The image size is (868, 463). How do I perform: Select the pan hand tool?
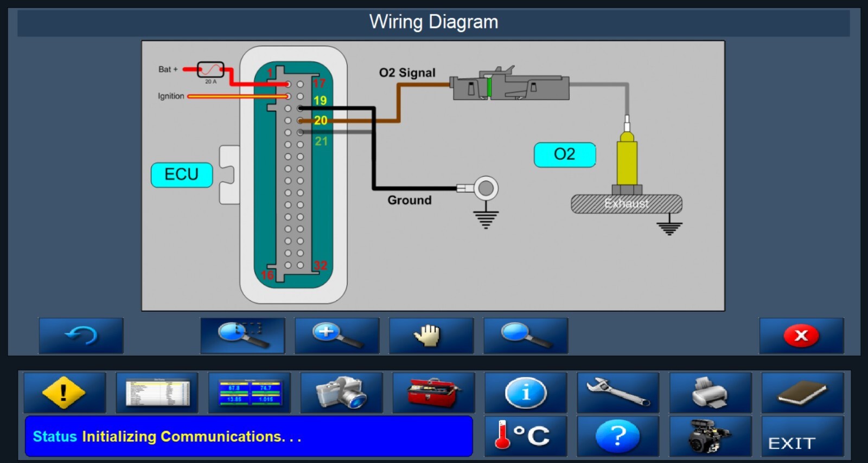431,336
